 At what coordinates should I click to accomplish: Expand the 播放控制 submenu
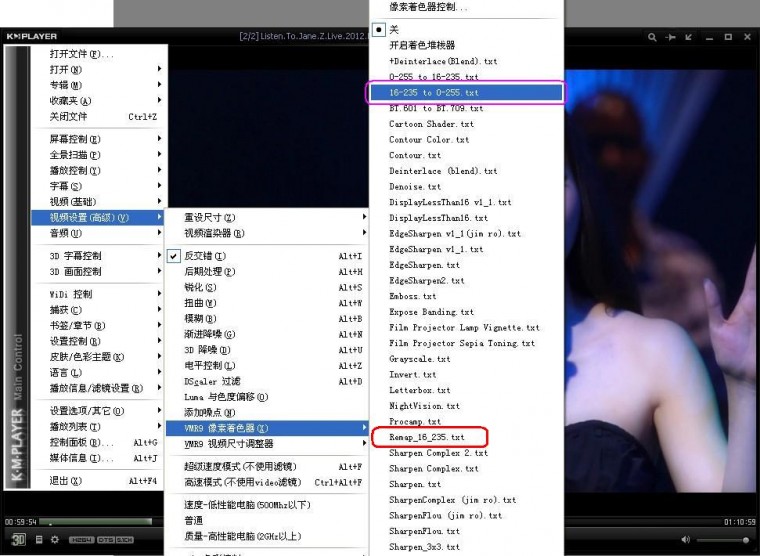click(100, 170)
